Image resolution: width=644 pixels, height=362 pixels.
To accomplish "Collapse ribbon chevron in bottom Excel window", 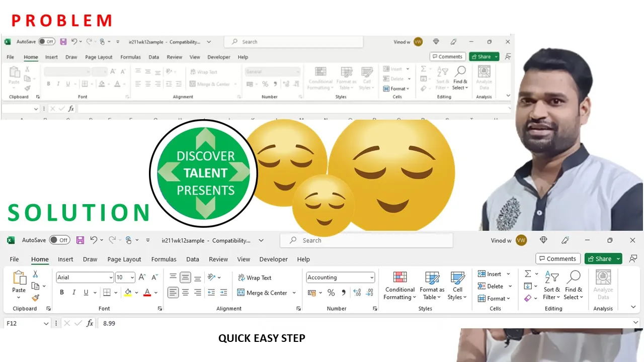I will click(633, 307).
